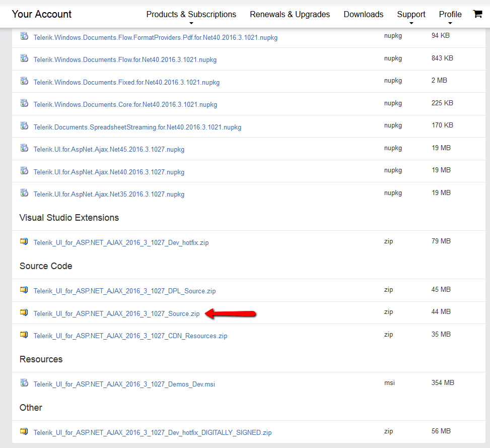Screen dimensions: 490x448
Task: Click the Your Account heading
Action: 42,14
